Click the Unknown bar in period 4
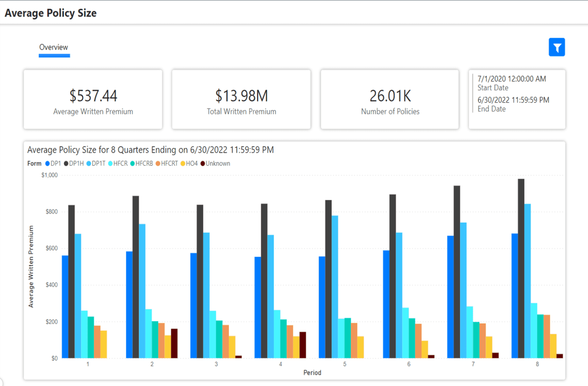 (x=303, y=345)
